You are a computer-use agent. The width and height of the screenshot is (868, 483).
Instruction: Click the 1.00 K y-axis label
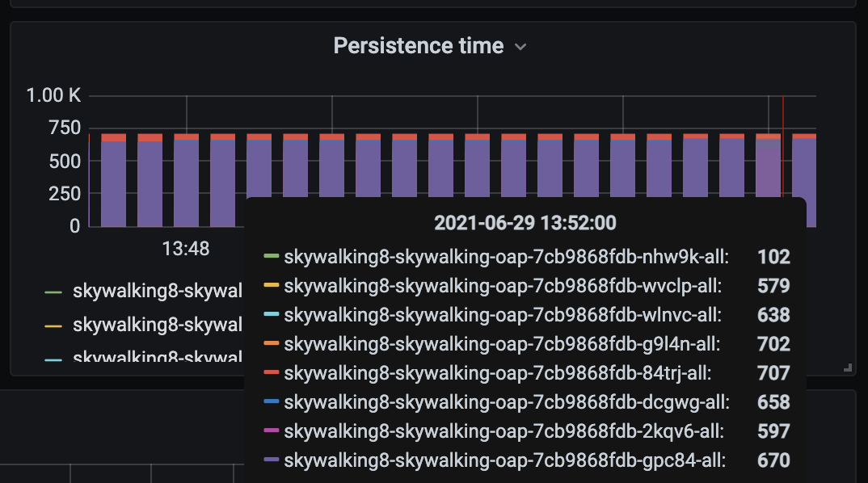tap(53, 95)
